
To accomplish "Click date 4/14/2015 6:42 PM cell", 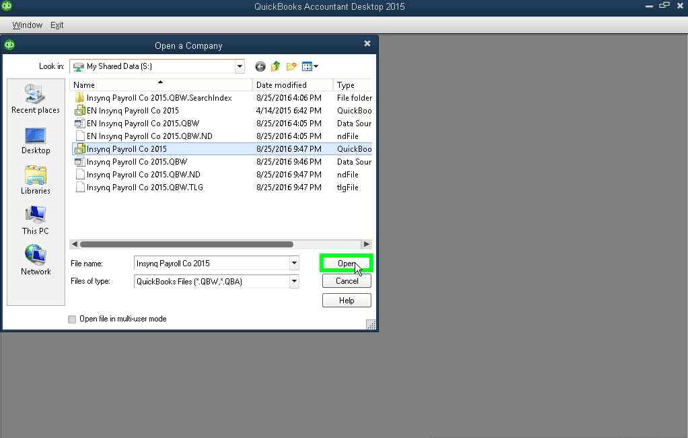I will pyautogui.click(x=289, y=110).
